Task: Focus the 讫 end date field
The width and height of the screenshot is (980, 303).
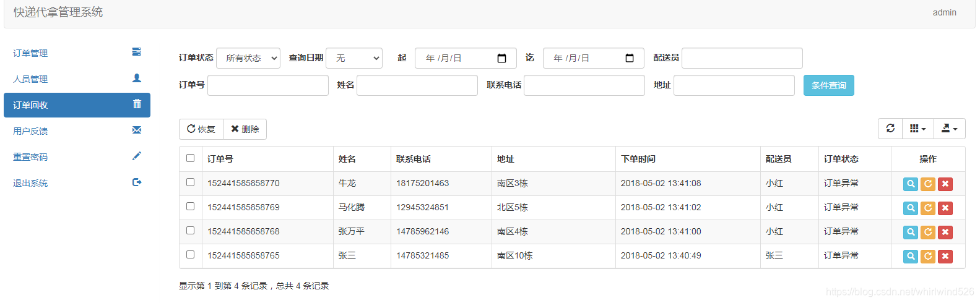Action: [594, 58]
